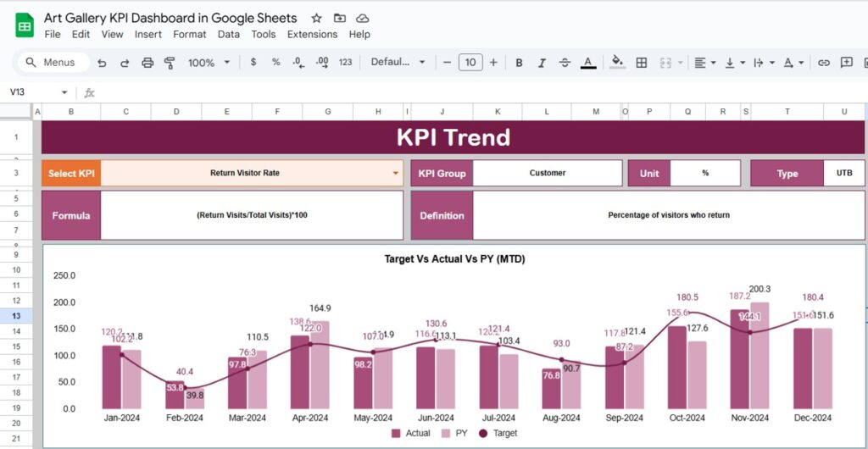Open text wrapping dropdown

[765, 63]
